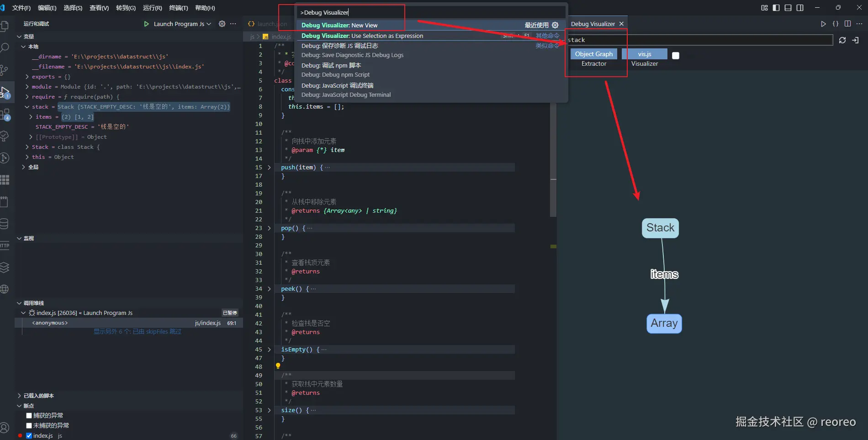Click the run icon in the editor title bar

point(823,24)
